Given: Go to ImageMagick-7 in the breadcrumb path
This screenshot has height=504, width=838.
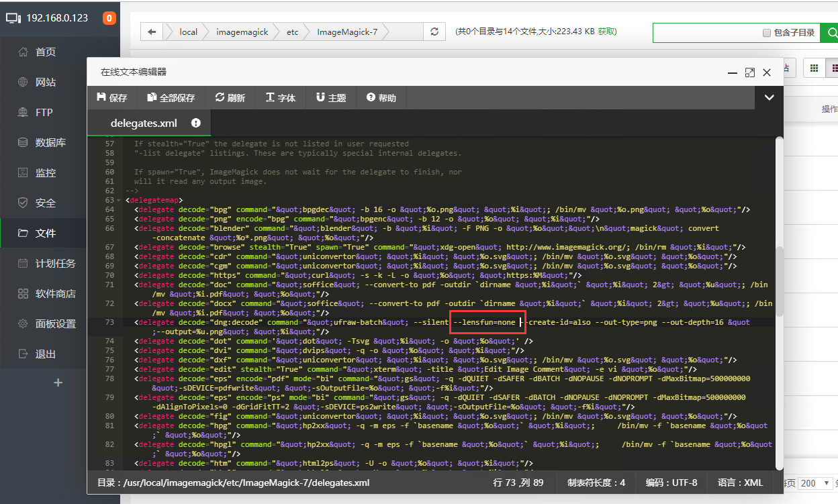Looking at the screenshot, I should [347, 32].
